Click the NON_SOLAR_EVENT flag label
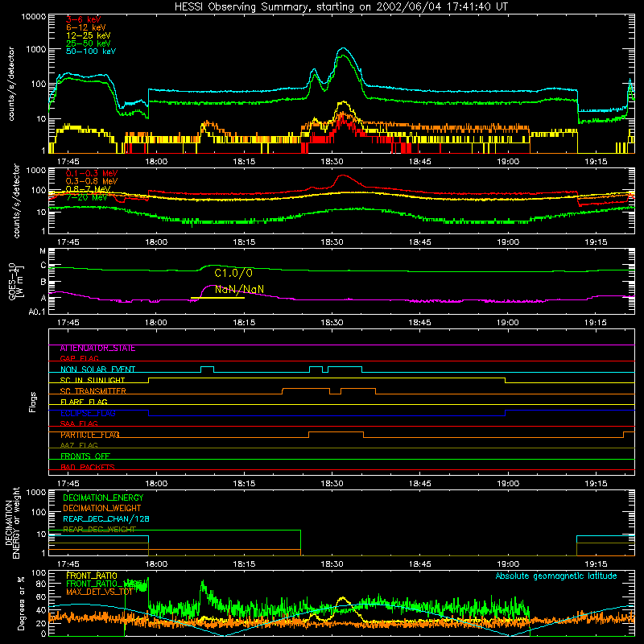The width and height of the screenshot is (644, 644). [97, 369]
